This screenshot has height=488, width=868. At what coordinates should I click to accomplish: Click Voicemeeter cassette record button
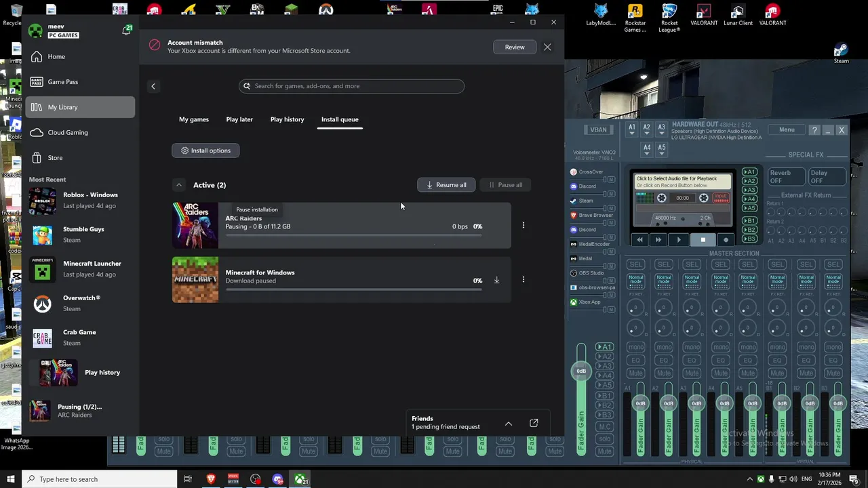point(726,239)
